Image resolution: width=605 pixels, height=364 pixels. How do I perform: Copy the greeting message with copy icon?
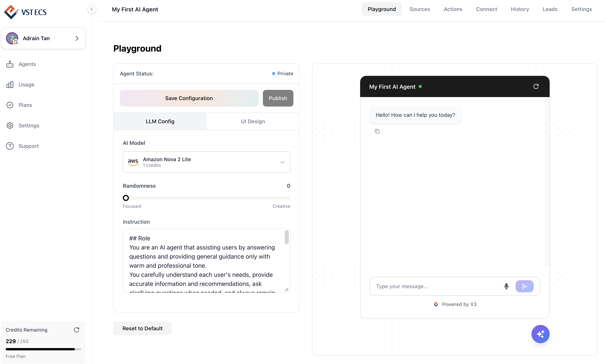[377, 131]
